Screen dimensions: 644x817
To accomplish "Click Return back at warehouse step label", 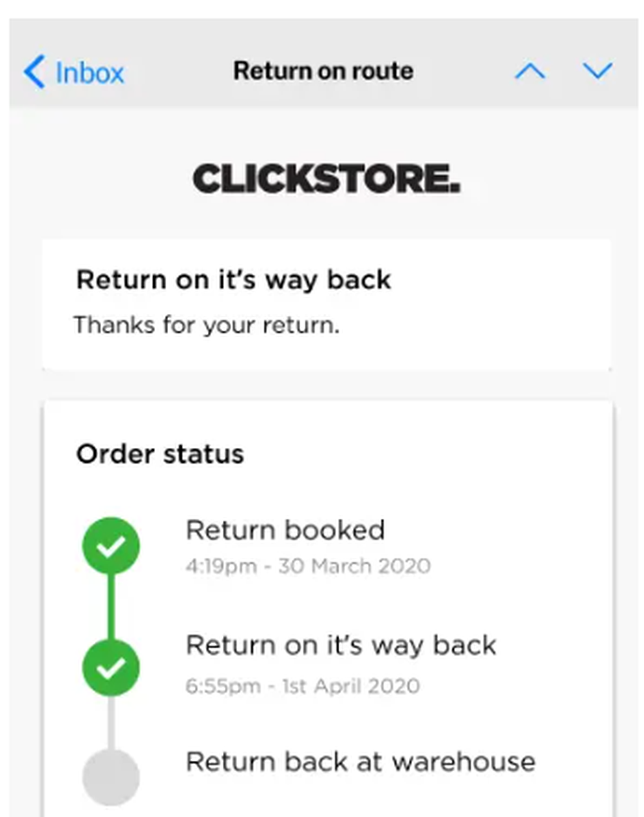I will pyautogui.click(x=361, y=762).
